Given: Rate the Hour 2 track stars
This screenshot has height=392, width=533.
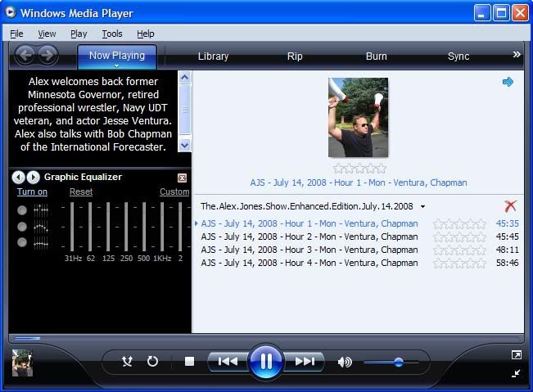Looking at the screenshot, I should tap(459, 237).
